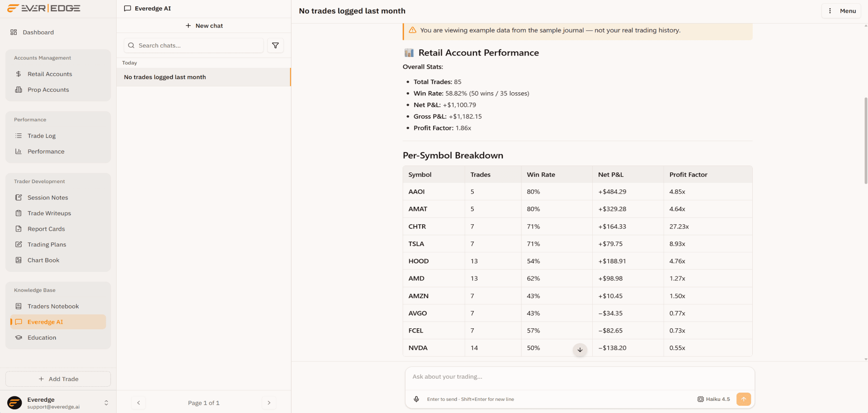Click the Everedge AI chat bubble icon in the sidebar
This screenshot has width=868, height=413.
(19, 322)
